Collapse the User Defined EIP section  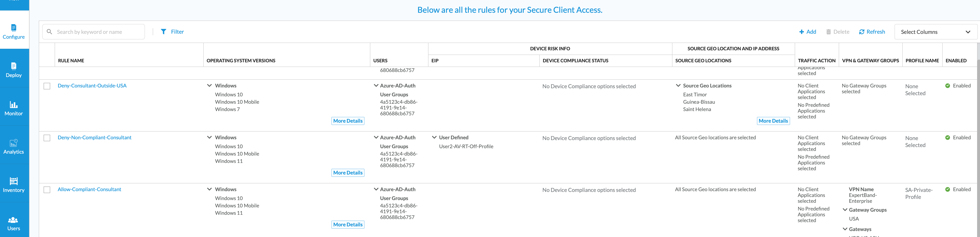click(434, 138)
